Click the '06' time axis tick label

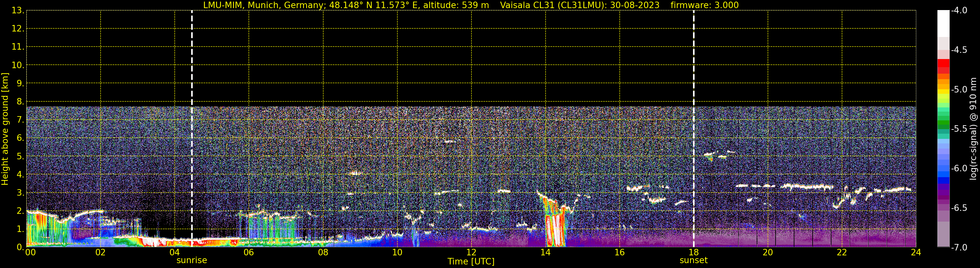[249, 252]
